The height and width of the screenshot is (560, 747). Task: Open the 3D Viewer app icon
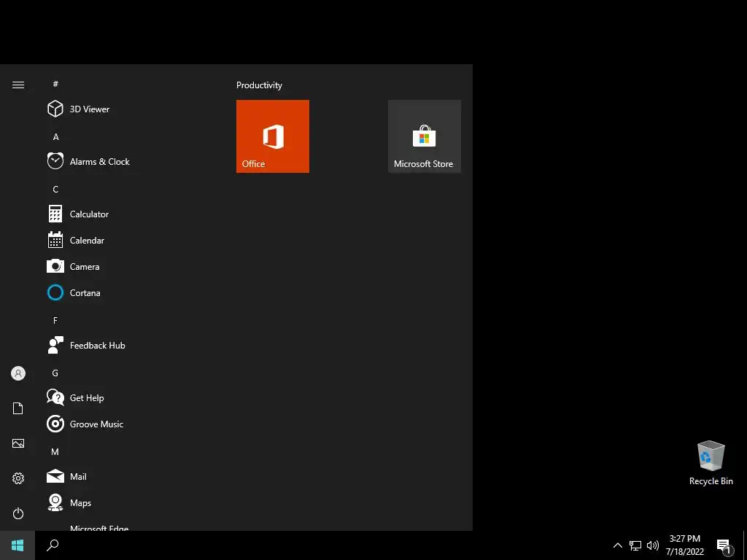tap(55, 109)
